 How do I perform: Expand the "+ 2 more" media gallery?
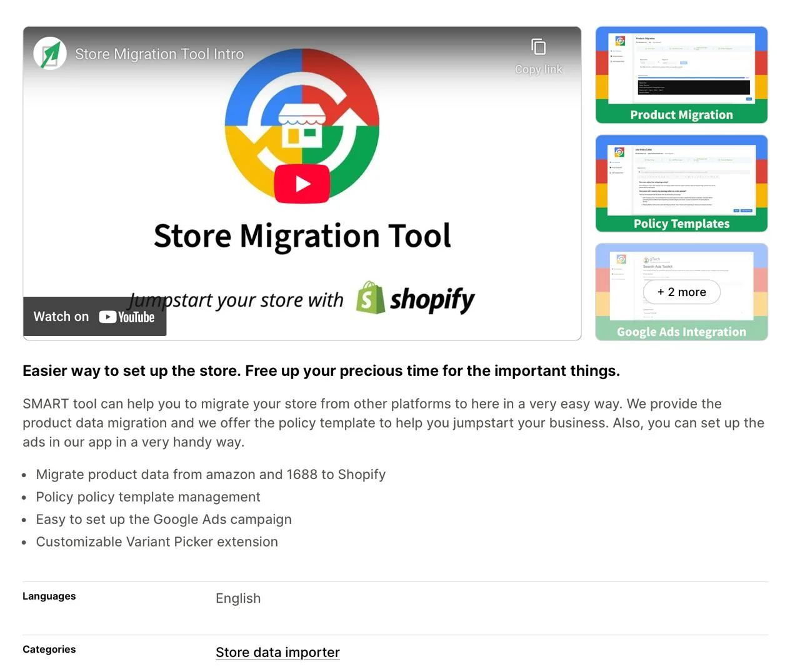681,292
